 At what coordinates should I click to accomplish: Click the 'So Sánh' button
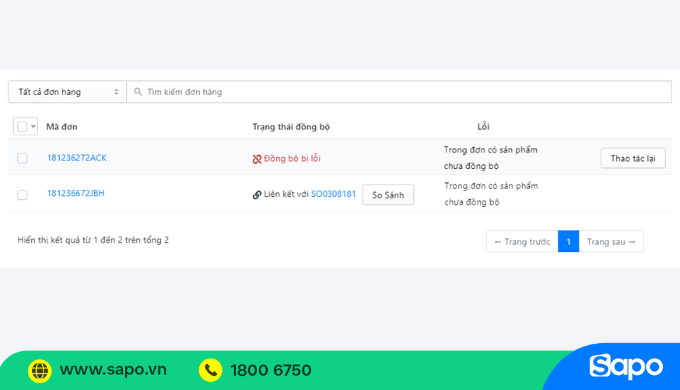click(x=388, y=195)
